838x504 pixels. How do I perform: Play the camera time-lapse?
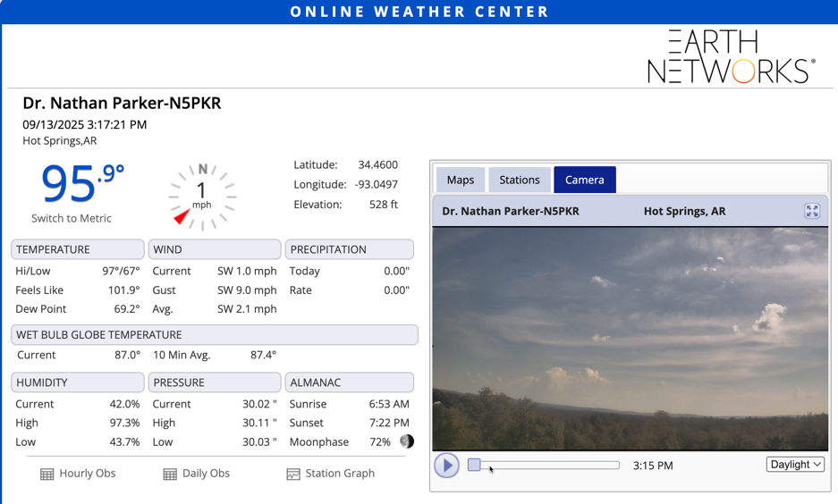pyautogui.click(x=446, y=466)
